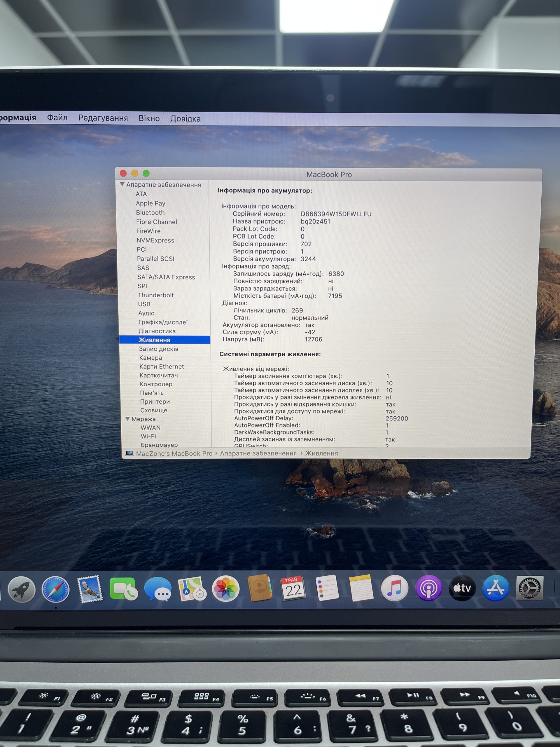Select ATA in the sidebar
This screenshot has height=747, width=560.
[x=141, y=194]
